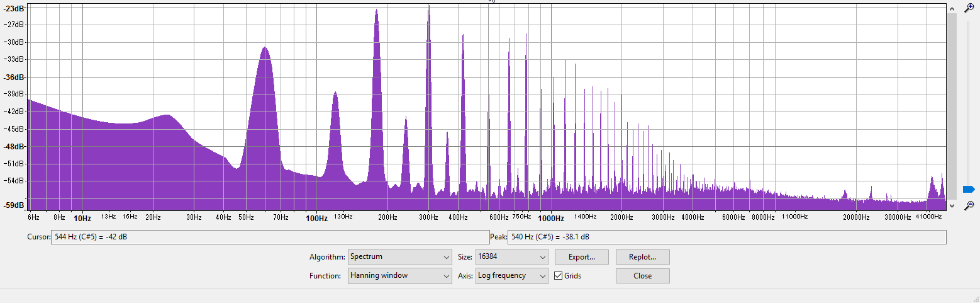980x303 pixels.
Task: Click the 1000Hz axis label
Action: coord(551,219)
